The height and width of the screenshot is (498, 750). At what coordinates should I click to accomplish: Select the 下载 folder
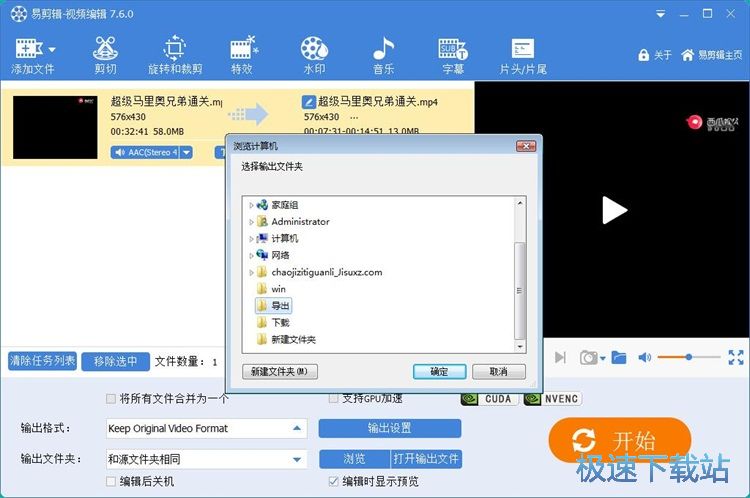coord(273,322)
